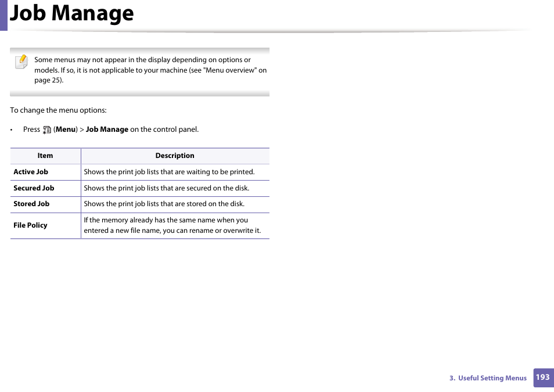Open the Job Manage heading
The width and height of the screenshot is (554, 392).
[72, 13]
